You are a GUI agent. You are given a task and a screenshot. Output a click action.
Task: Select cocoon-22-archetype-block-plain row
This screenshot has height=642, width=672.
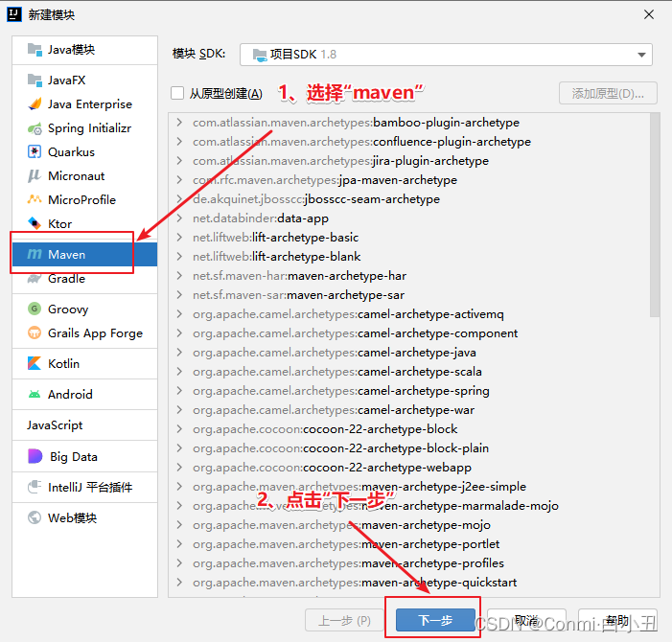tap(409, 448)
